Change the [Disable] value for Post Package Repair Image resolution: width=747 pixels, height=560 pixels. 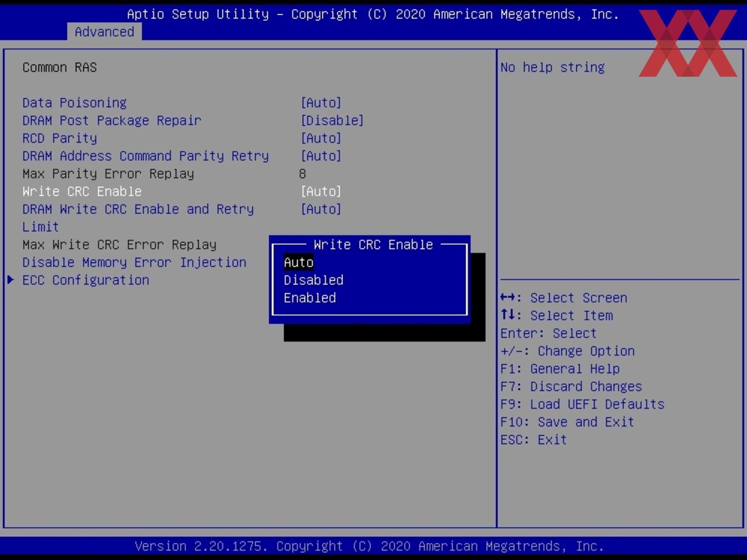click(332, 120)
